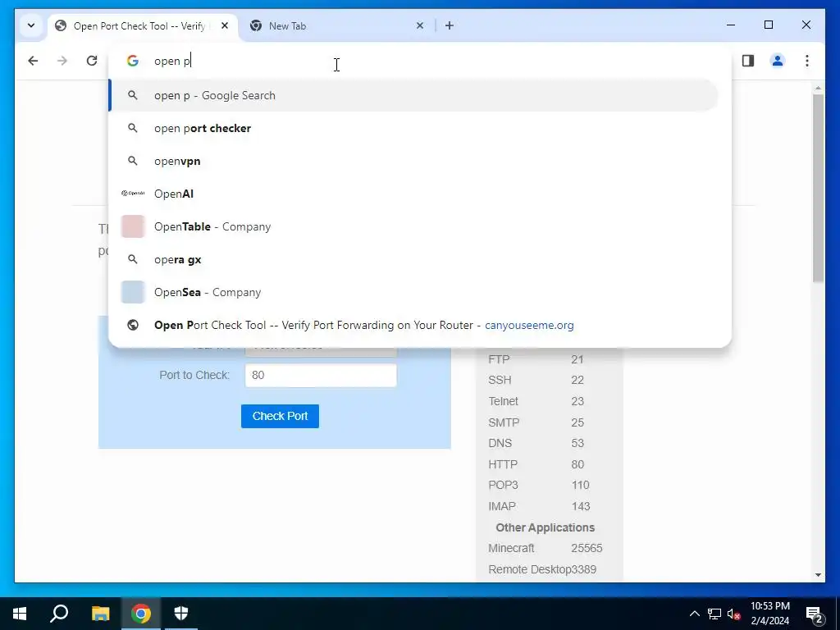Viewport: 840px width, 630px height.
Task: Click the FTP port 21 entry
Action: pyautogui.click(x=536, y=359)
